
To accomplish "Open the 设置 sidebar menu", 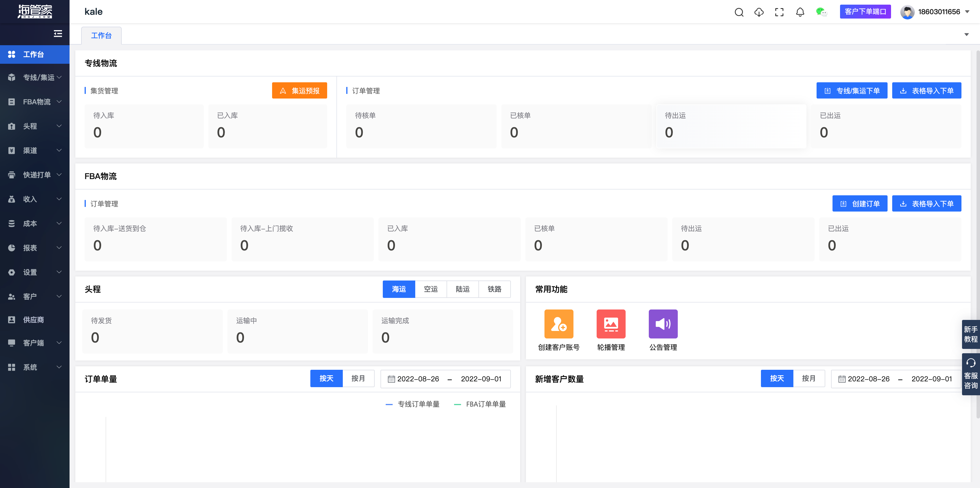I will [34, 272].
